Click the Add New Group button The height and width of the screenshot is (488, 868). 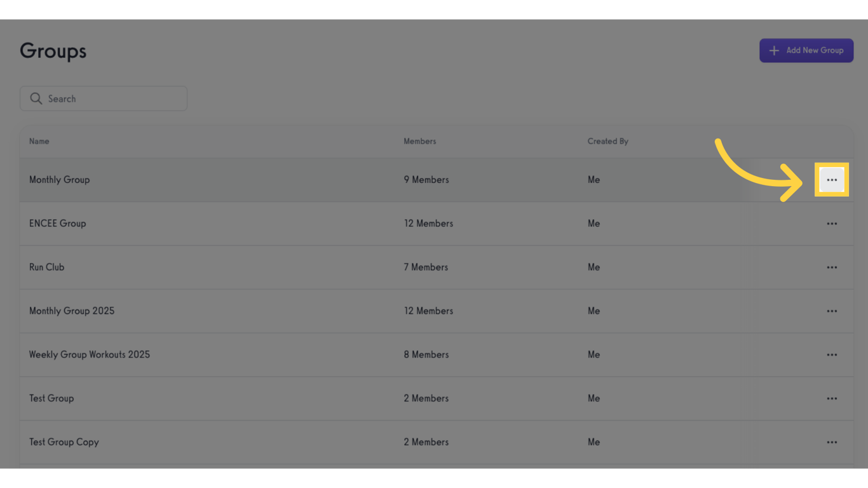pos(806,50)
